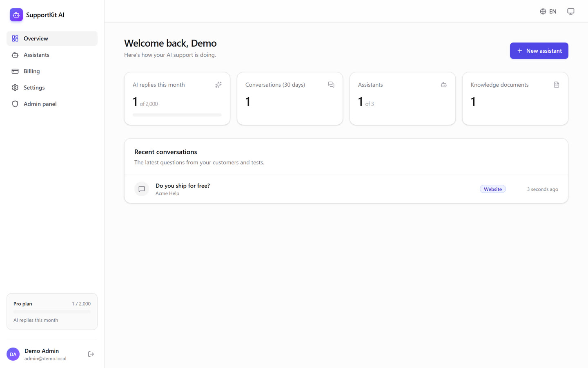
Task: Click the SupportKit AI robot logo
Action: (x=16, y=15)
